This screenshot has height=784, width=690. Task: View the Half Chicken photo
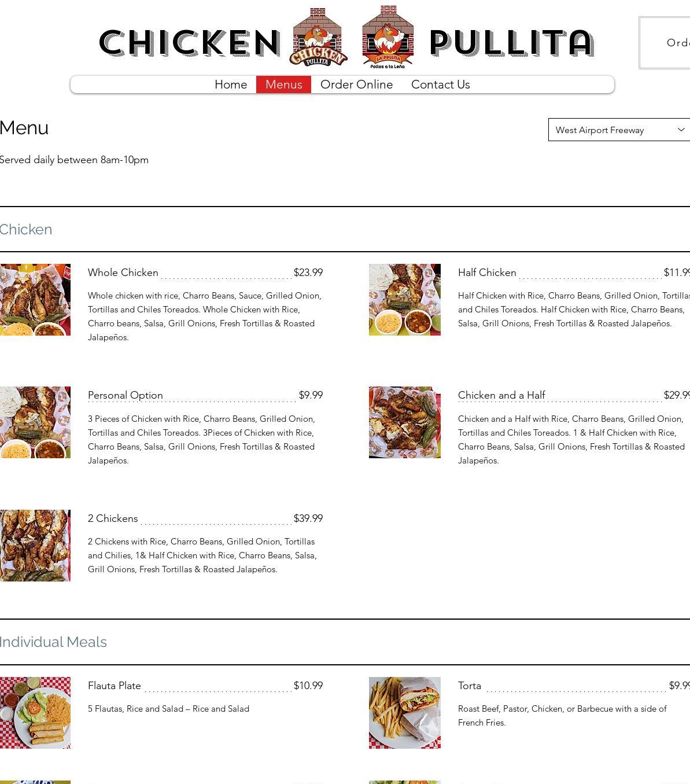pos(405,300)
